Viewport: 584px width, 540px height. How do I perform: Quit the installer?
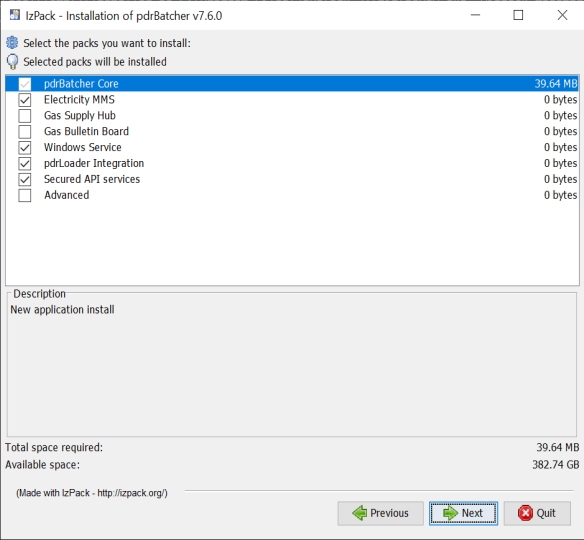click(x=537, y=513)
